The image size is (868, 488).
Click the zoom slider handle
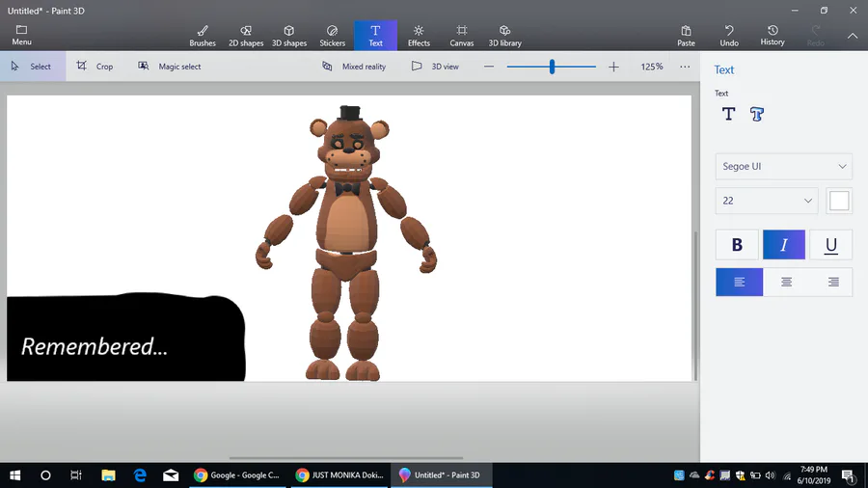(x=552, y=67)
